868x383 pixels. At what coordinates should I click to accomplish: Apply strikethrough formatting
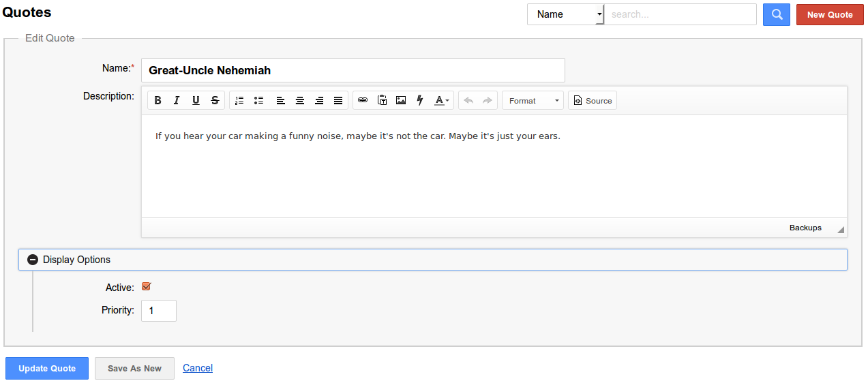tap(215, 100)
